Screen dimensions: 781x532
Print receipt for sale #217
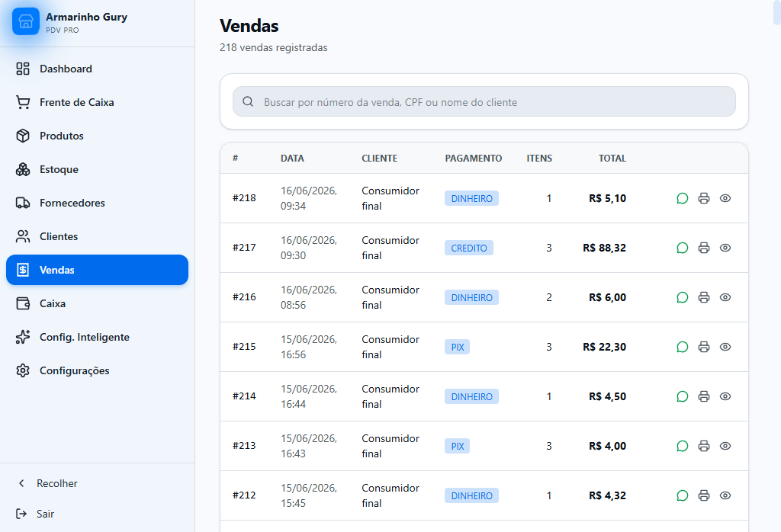[x=704, y=248]
